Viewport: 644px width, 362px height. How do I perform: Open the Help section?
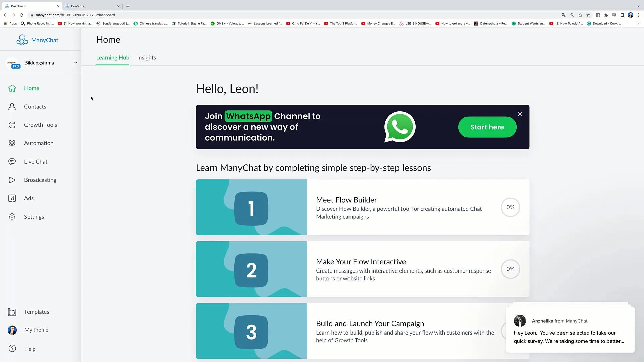30,349
